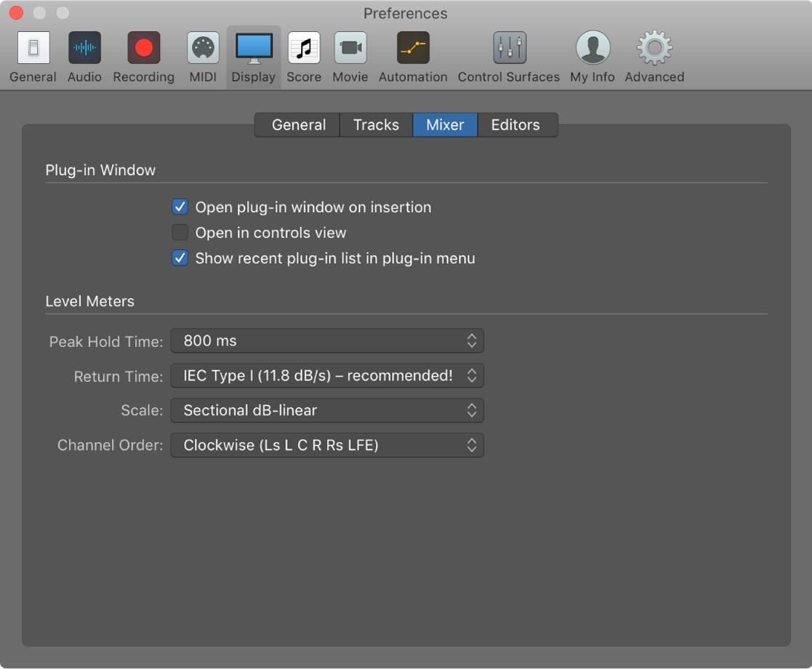Uncheck show recent plug-in list
The width and height of the screenshot is (812, 669).
pyautogui.click(x=180, y=257)
